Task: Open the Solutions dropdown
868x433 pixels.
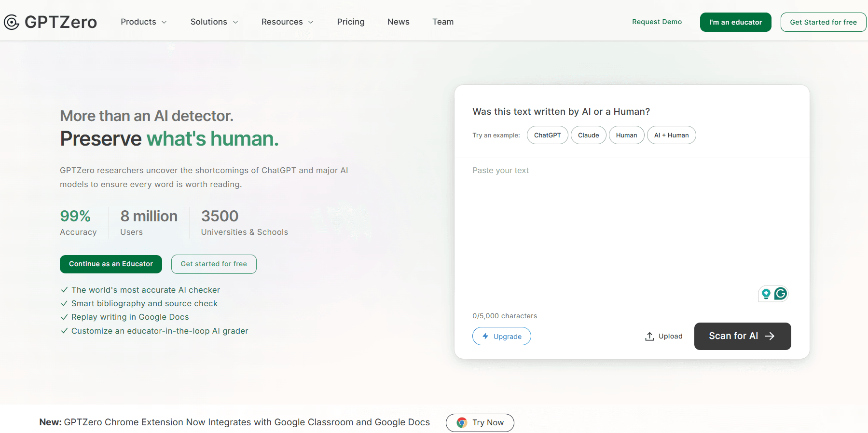Action: click(214, 22)
